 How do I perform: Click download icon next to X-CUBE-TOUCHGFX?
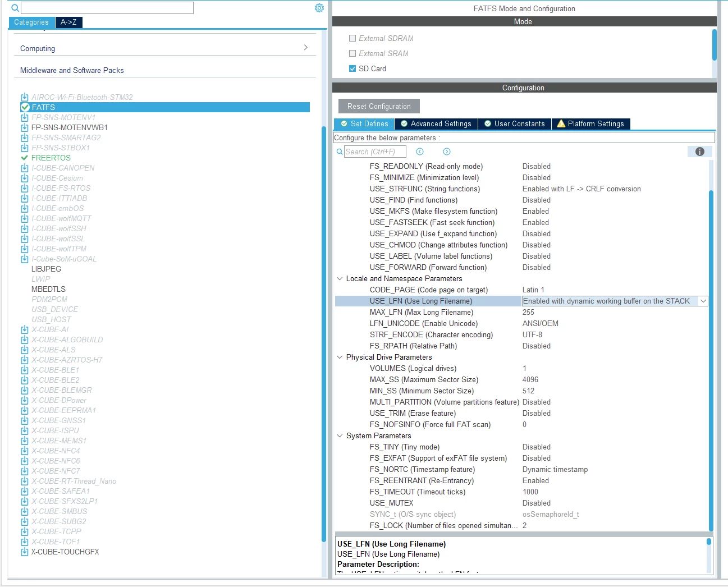25,552
